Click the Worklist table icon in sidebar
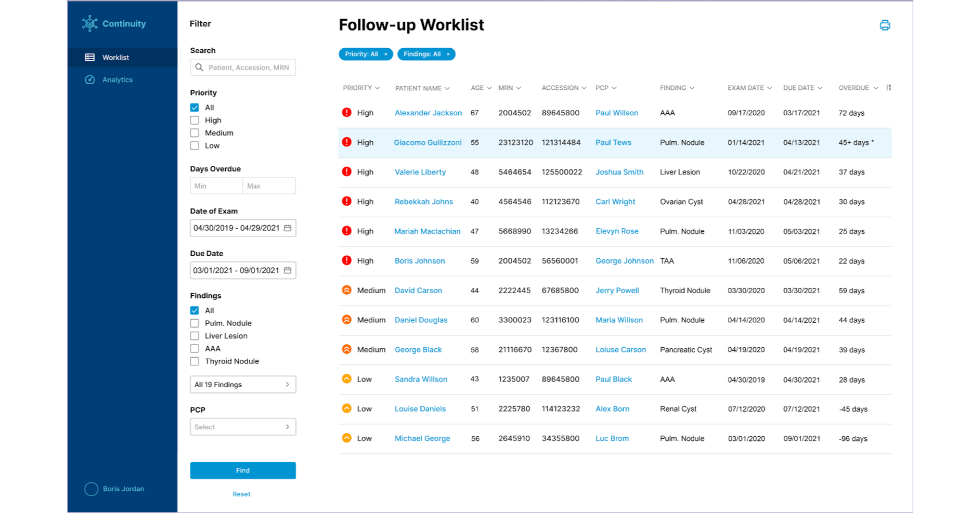Viewport: 980px width, 513px height. coord(90,57)
